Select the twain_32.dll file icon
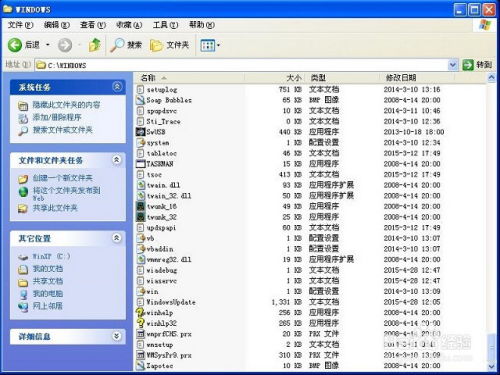Image resolution: width=500 pixels, height=375 pixels. tap(141, 196)
